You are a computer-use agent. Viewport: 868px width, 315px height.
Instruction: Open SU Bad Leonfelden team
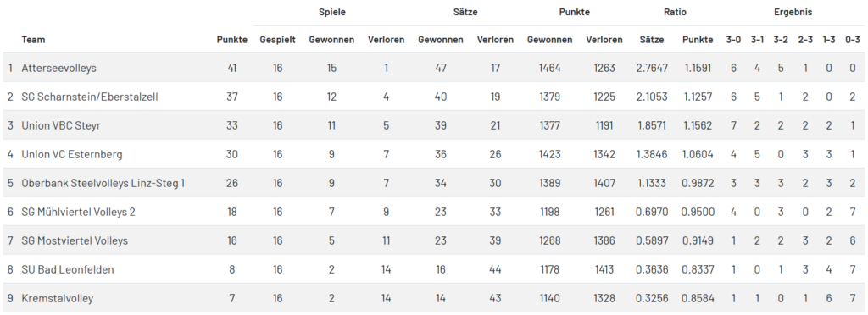[x=68, y=269]
